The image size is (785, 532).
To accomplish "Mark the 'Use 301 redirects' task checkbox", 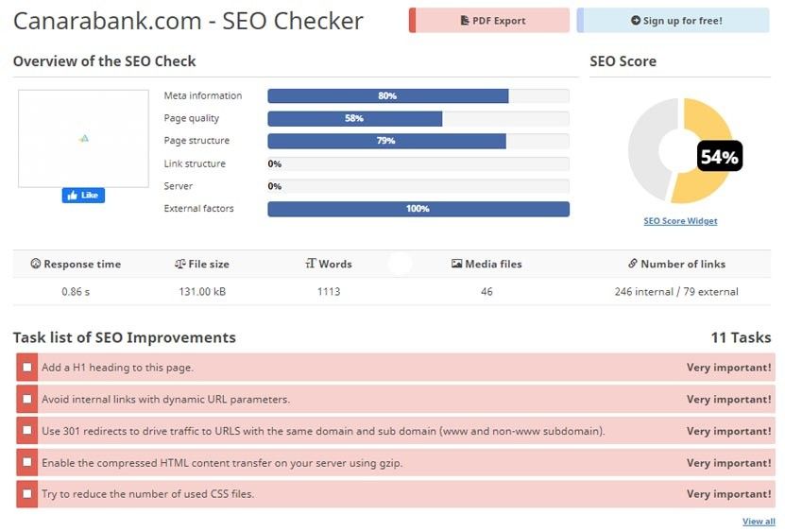I will click(x=27, y=431).
